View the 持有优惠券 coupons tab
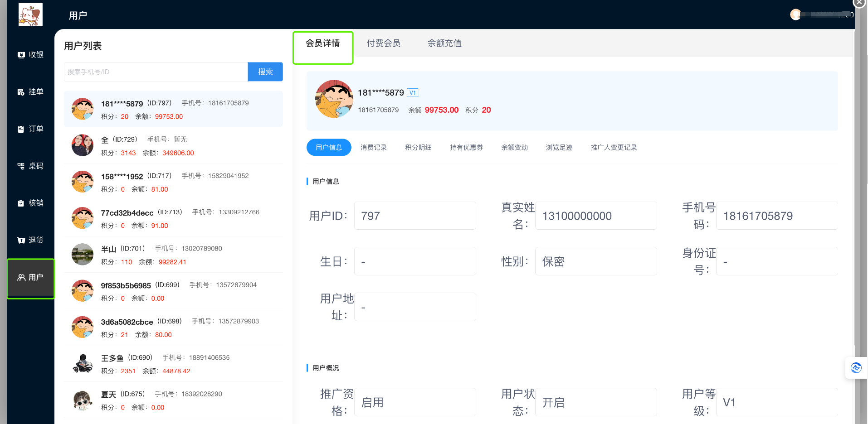868x424 pixels. point(466,148)
